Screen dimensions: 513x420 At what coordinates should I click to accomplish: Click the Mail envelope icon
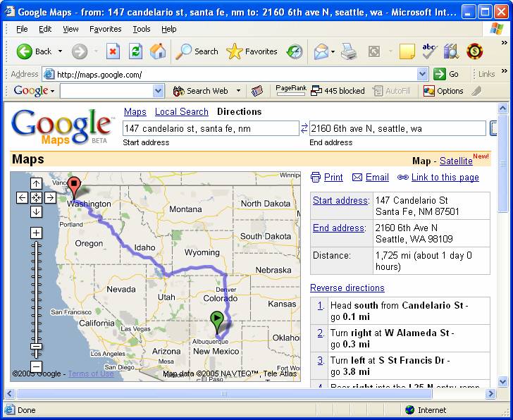coord(321,51)
